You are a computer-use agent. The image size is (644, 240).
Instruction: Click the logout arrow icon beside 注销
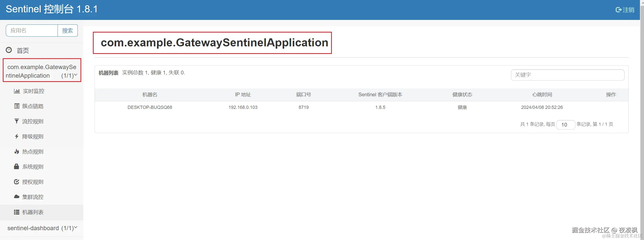pos(618,10)
